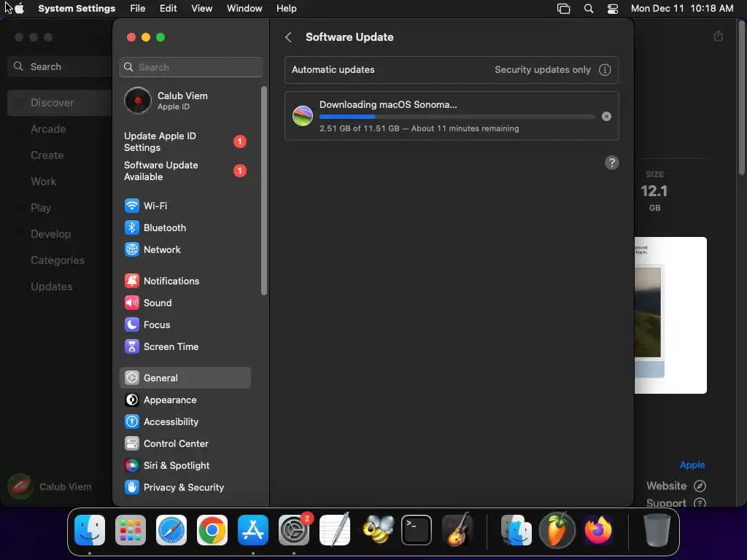Launch GarageBand from the Dock
Image resolution: width=747 pixels, height=560 pixels.
point(457,529)
